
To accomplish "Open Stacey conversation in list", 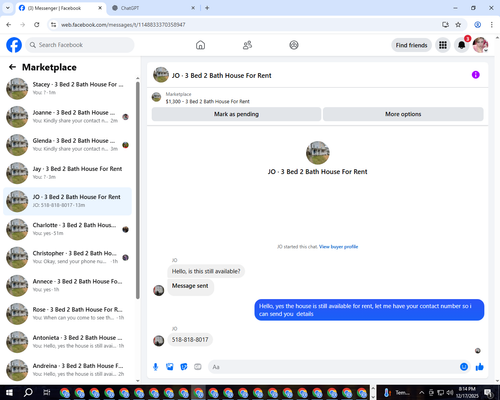I will pyautogui.click(x=67, y=88).
